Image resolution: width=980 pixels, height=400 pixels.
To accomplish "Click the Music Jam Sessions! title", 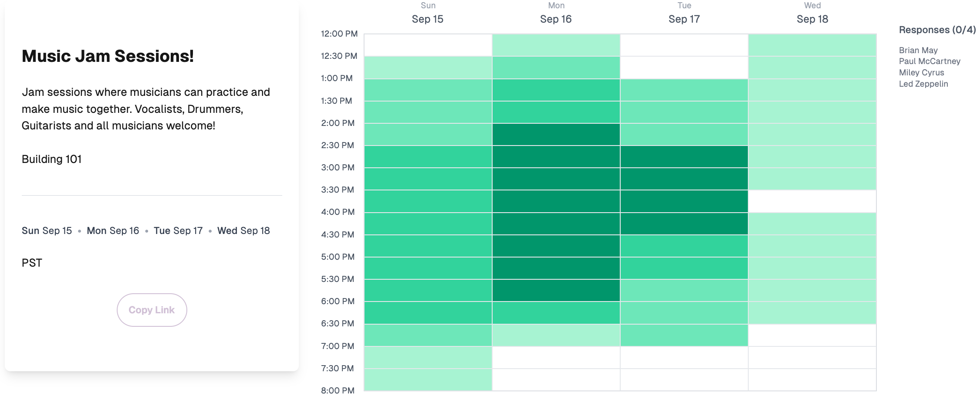I will pos(108,56).
